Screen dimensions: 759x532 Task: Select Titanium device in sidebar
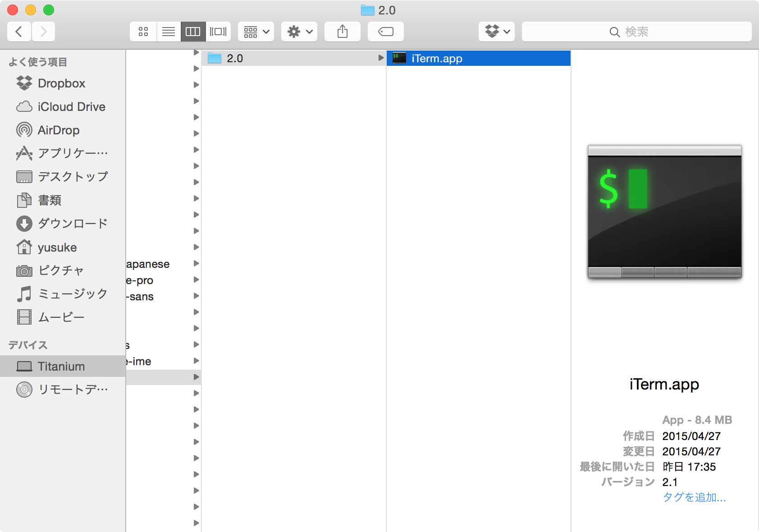(61, 366)
